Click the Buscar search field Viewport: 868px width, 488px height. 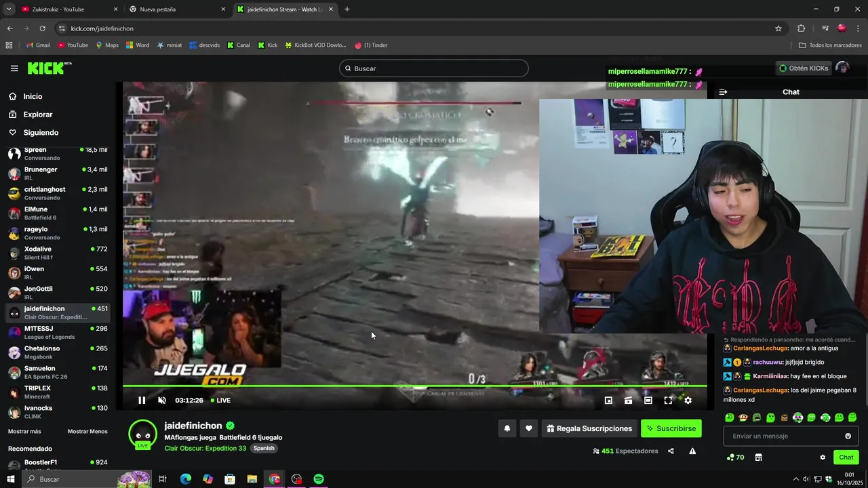point(434,68)
